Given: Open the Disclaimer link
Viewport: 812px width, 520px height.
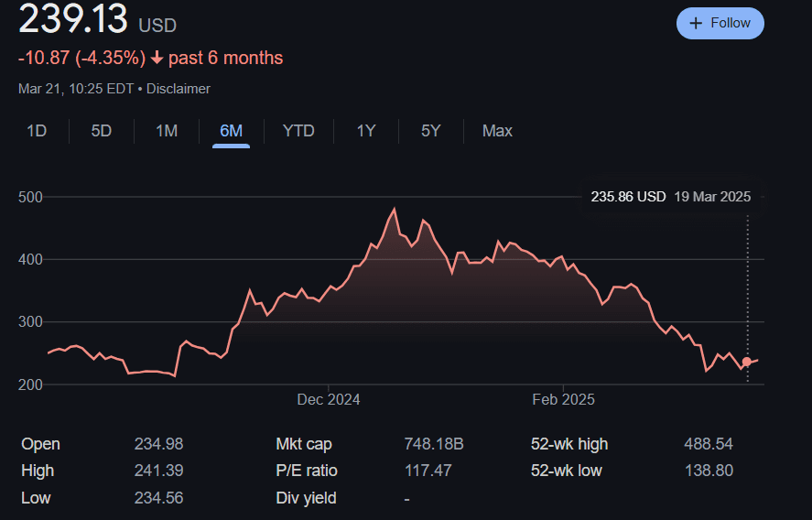Looking at the screenshot, I should [x=178, y=89].
